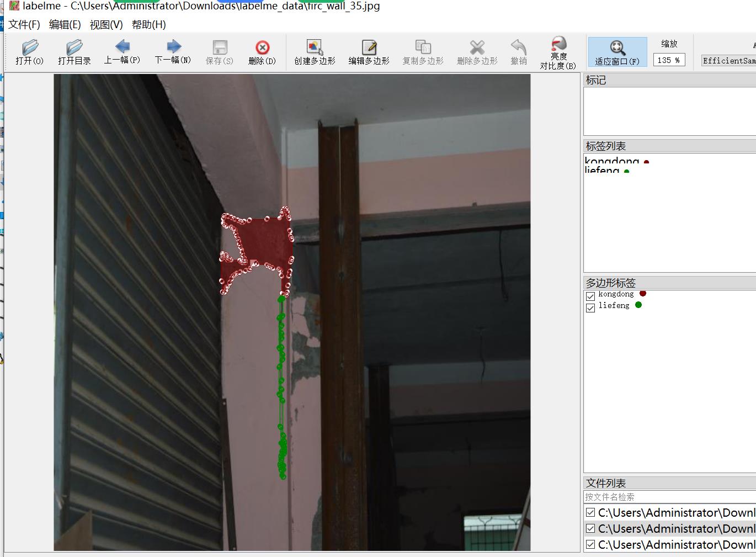Viewport: 756px width, 557px height.
Task: Uncheck the first file list checkbox
Action: point(590,512)
